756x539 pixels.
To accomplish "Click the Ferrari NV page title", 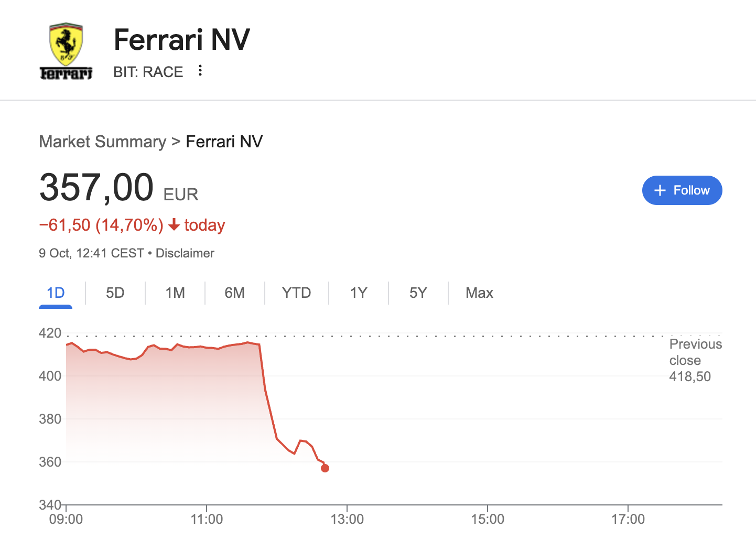I will (x=182, y=40).
